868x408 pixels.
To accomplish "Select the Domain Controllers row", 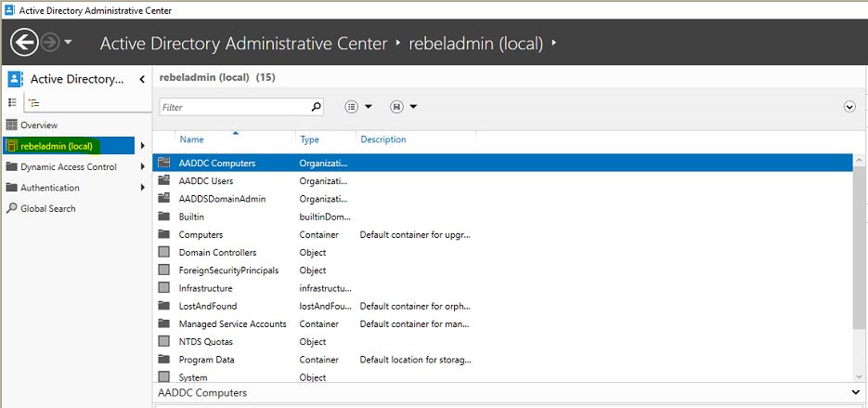I will pos(502,252).
